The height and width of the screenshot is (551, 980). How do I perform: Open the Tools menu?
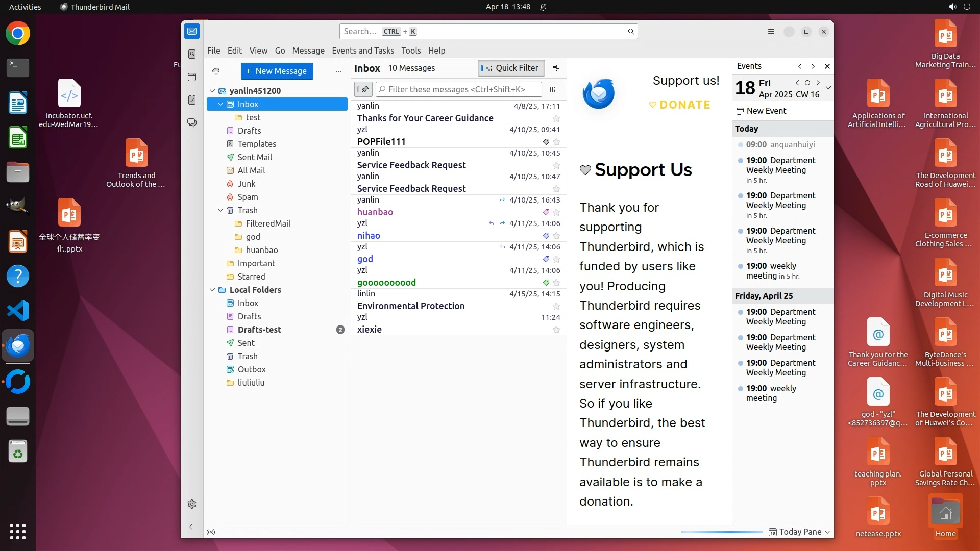[410, 51]
